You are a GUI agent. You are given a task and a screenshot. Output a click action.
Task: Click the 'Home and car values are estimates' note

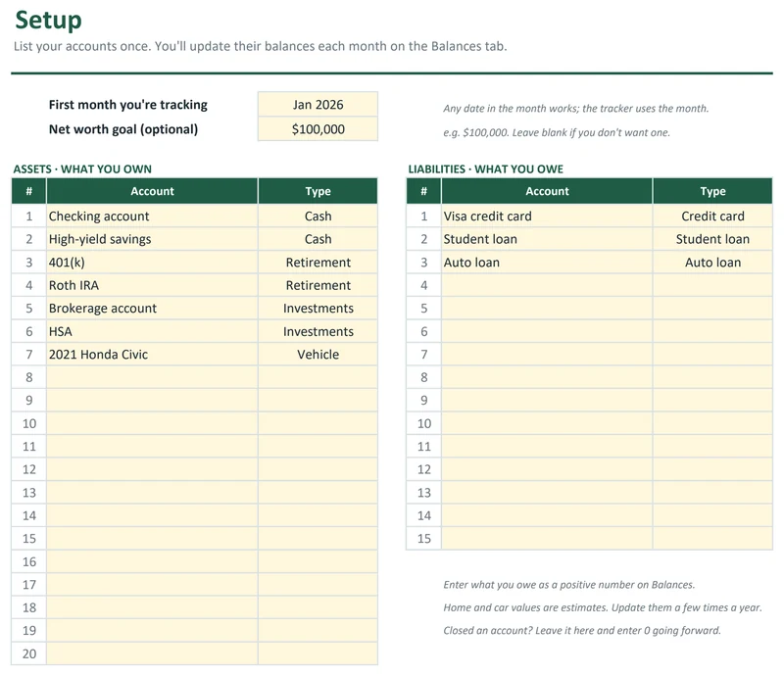coord(603,607)
